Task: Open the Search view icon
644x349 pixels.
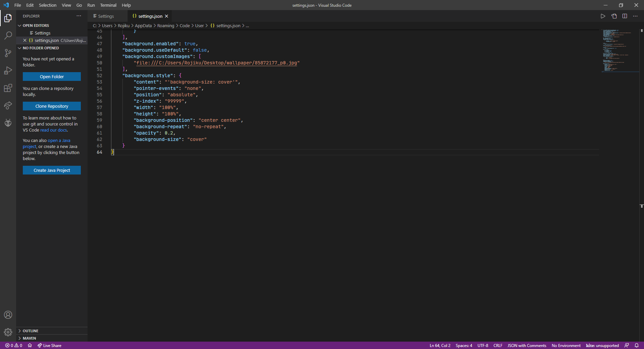Action: pyautogui.click(x=8, y=36)
